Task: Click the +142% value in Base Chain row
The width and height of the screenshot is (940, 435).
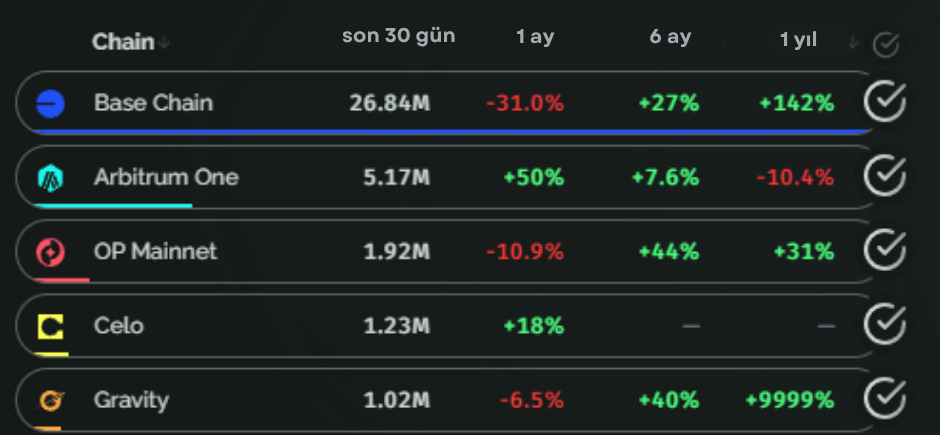Action: tap(796, 103)
